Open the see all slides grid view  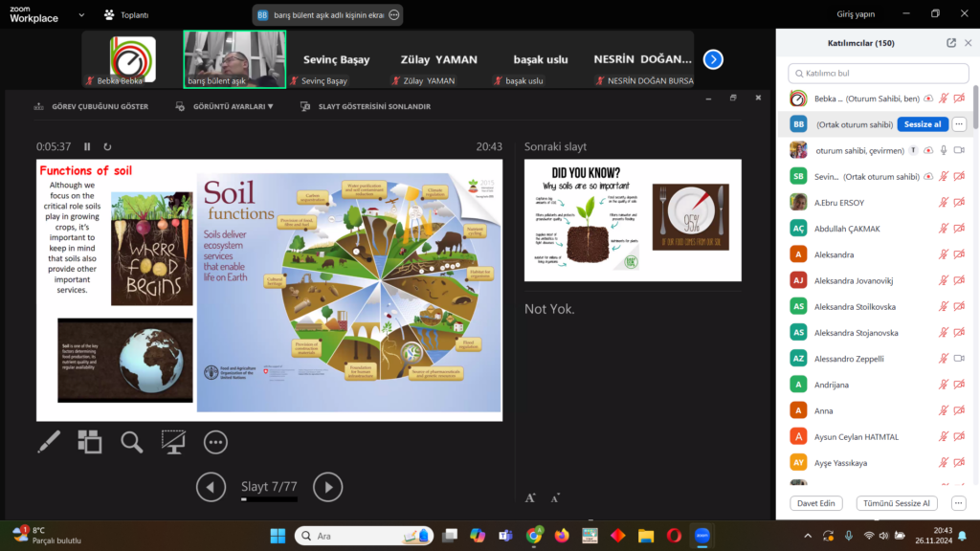coord(90,441)
